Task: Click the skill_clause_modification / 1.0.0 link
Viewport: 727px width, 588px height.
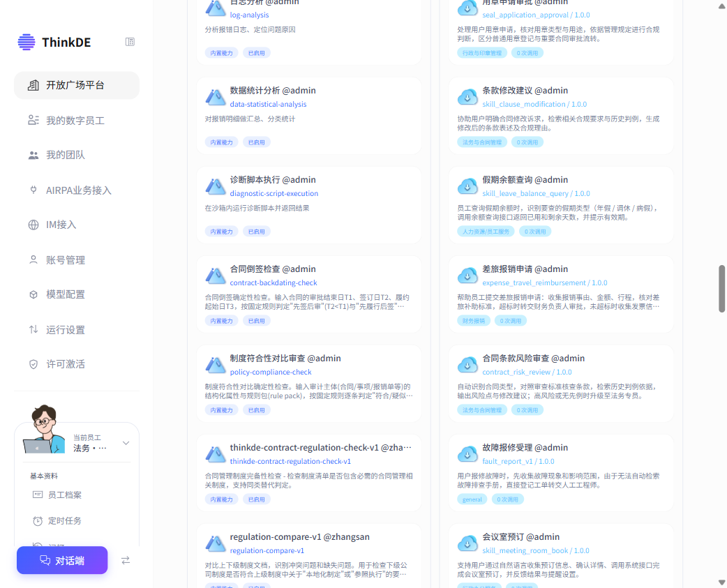Action: pyautogui.click(x=534, y=104)
